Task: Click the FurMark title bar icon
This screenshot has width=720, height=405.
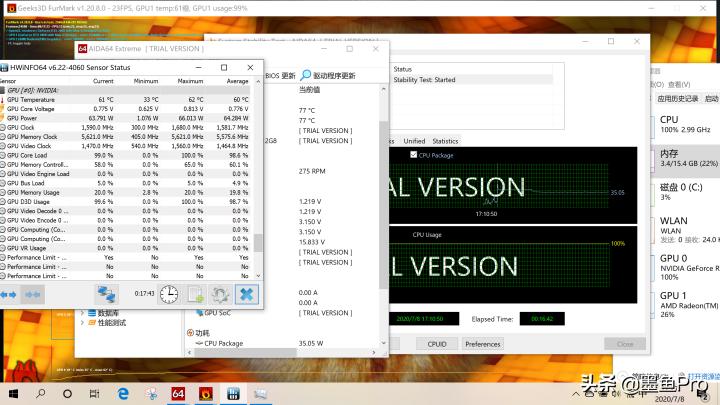Action: coord(11,8)
